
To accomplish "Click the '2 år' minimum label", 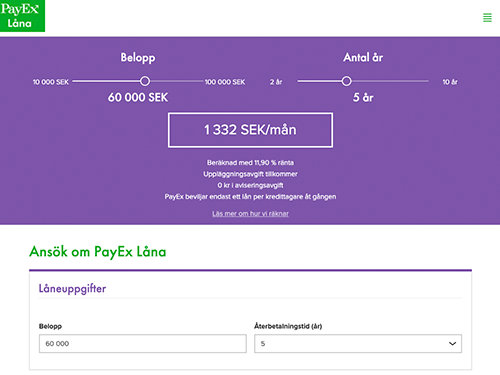I will 276,82.
